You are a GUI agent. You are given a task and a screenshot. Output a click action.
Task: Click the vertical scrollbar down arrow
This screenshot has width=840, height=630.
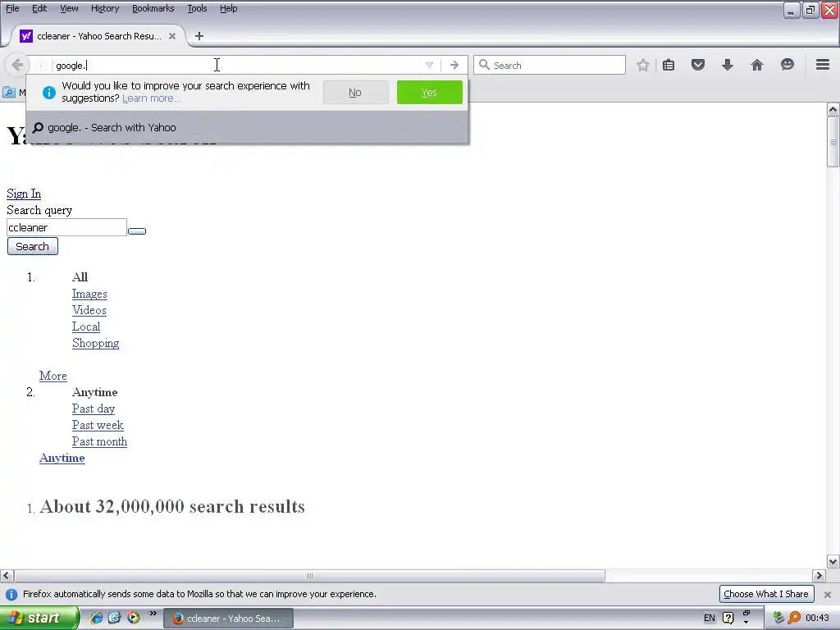point(833,561)
